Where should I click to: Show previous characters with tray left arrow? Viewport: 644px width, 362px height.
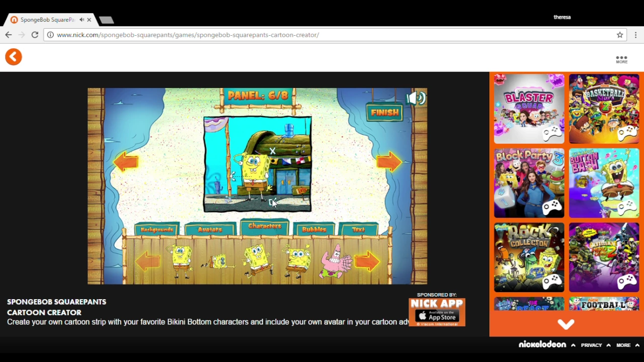(148, 262)
